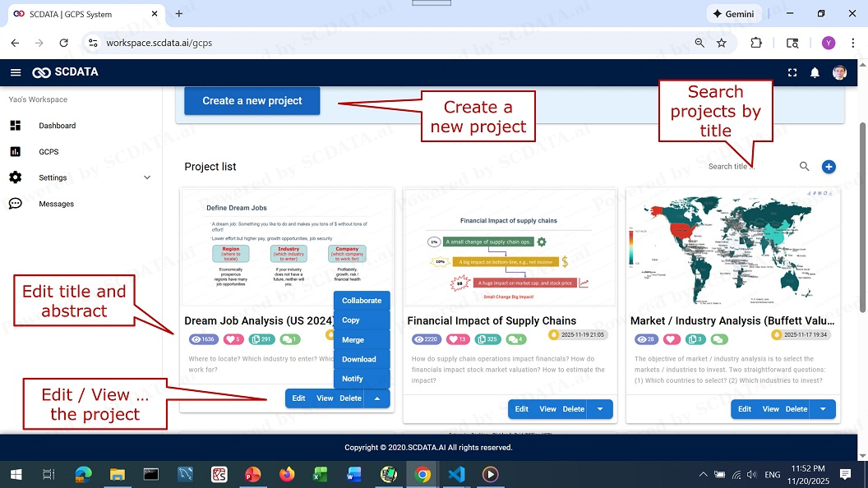
Task: Open the user profile avatar in header
Action: coord(839,72)
